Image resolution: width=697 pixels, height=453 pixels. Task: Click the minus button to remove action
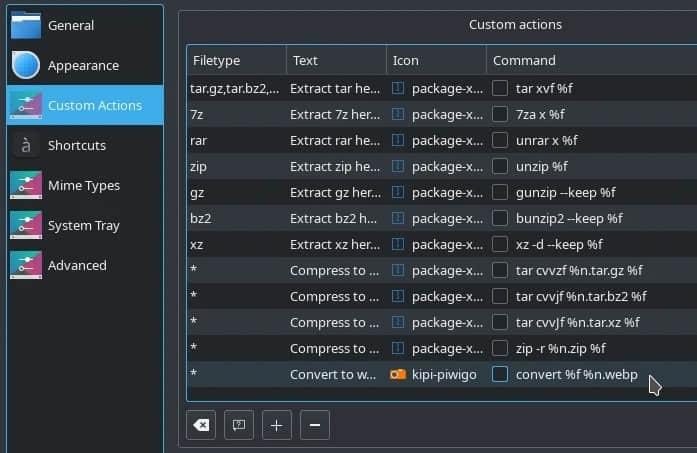pos(314,425)
